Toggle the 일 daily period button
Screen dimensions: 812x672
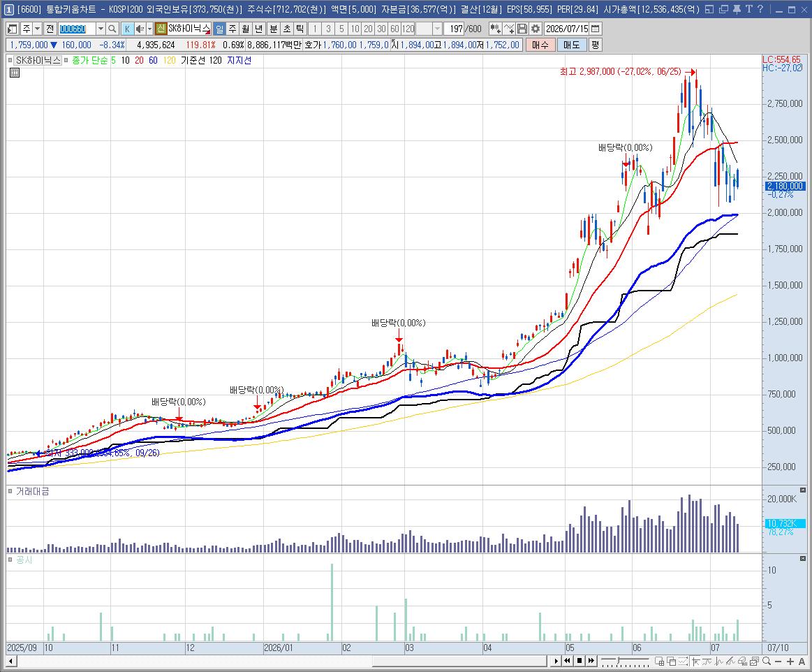(x=219, y=29)
